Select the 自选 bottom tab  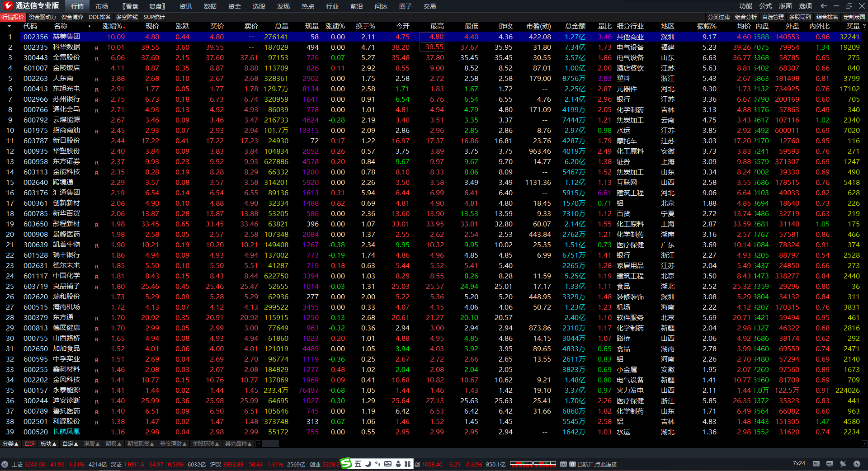click(30, 444)
